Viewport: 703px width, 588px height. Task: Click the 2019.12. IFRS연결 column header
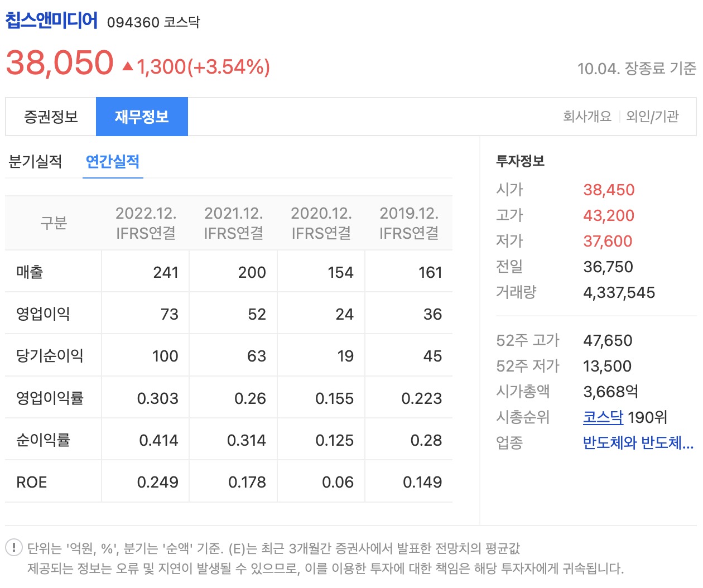tap(409, 223)
